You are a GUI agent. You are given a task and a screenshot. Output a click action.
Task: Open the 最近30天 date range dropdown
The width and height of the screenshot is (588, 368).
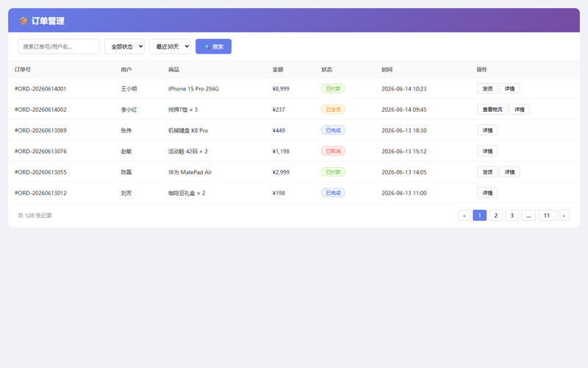170,46
